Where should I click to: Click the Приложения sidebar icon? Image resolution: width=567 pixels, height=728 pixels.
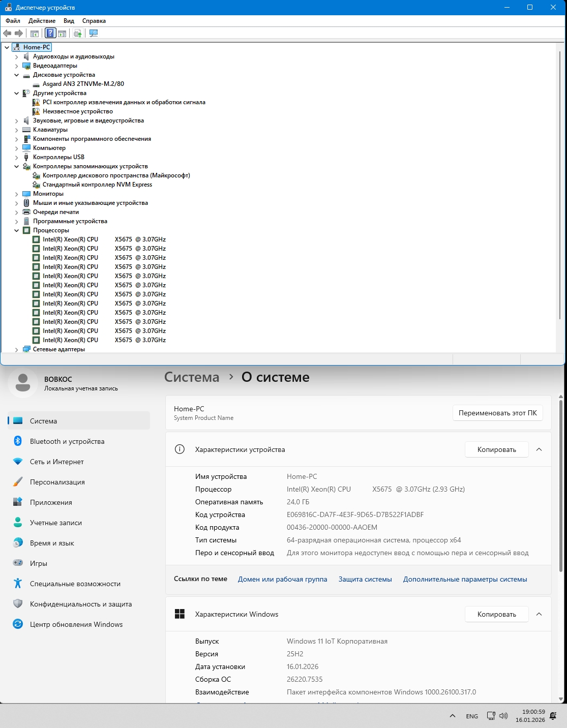[x=18, y=502]
